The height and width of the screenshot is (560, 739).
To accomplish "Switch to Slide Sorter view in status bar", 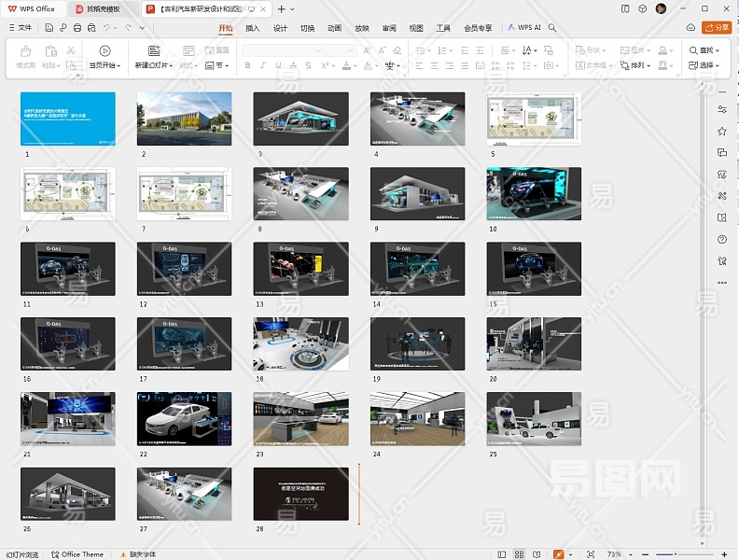I will (x=520, y=554).
